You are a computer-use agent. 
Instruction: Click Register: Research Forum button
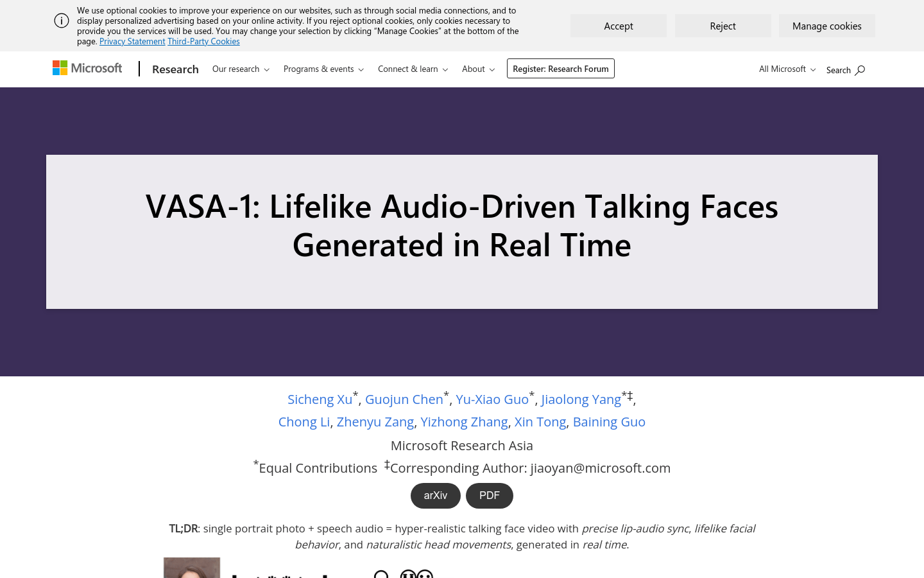pos(561,69)
